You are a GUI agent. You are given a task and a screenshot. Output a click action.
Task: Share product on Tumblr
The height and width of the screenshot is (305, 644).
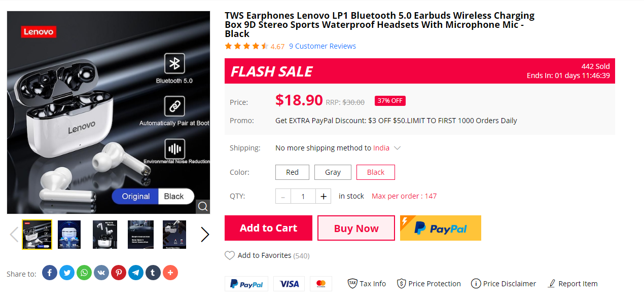153,273
